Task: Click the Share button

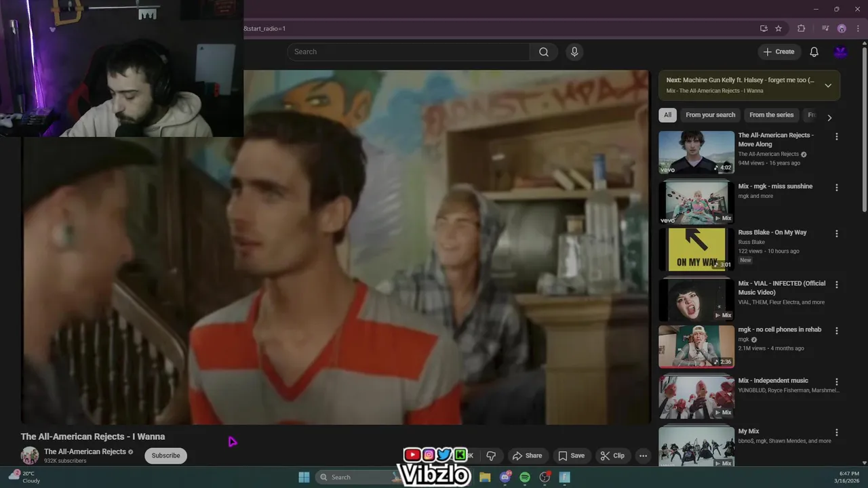Action: 527,455
